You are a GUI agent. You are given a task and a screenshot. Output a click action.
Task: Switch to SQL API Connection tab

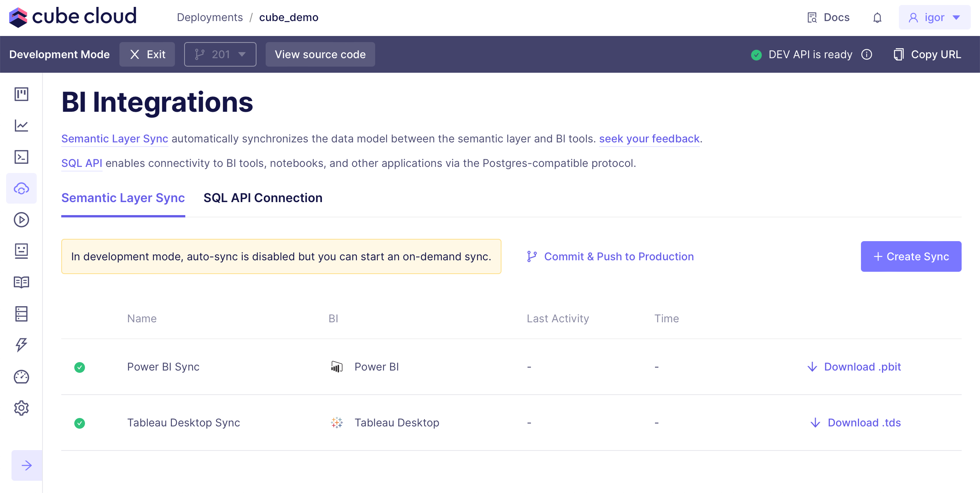[x=263, y=198]
